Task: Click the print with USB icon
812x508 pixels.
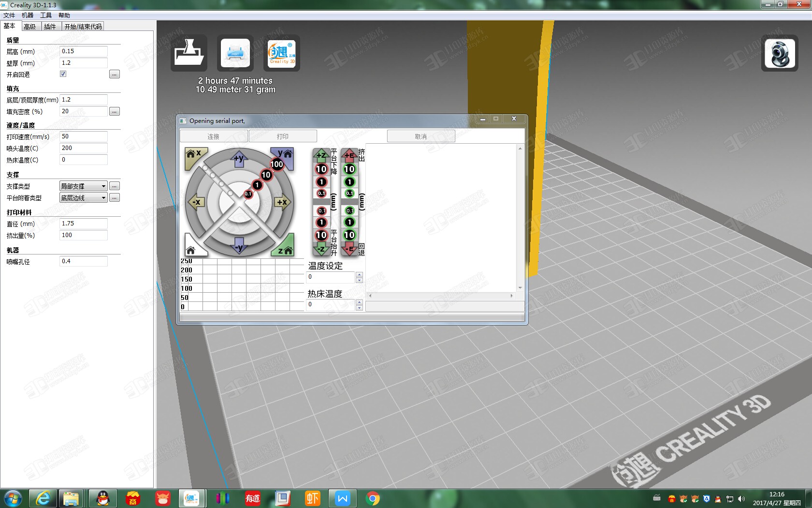Action: [x=235, y=53]
